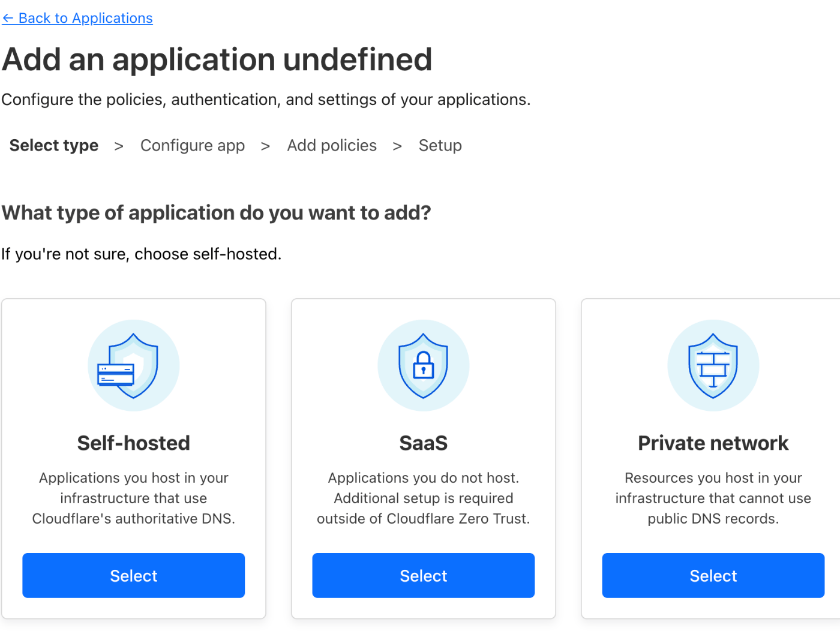840x631 pixels.
Task: Switch to the Setup step
Action: pos(440,145)
